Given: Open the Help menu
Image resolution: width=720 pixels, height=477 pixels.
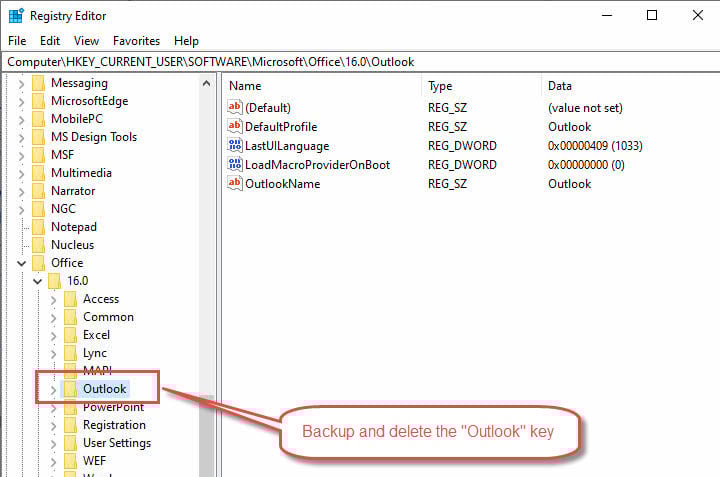Looking at the screenshot, I should click(x=186, y=41).
